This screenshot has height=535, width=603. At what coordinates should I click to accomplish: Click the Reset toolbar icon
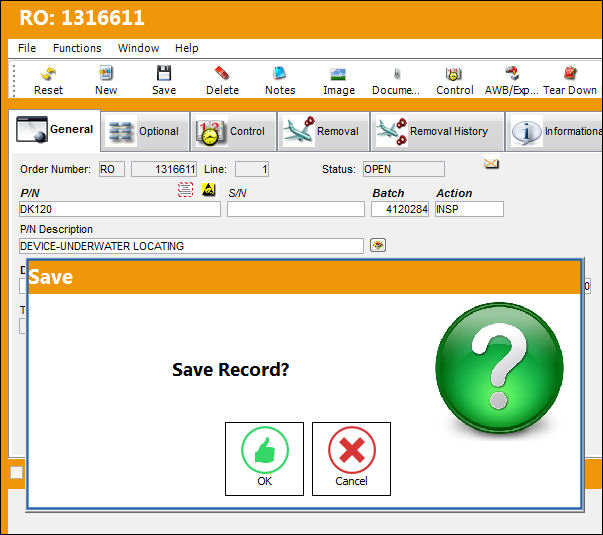tap(48, 81)
